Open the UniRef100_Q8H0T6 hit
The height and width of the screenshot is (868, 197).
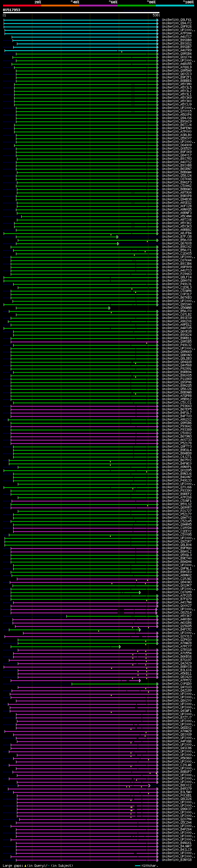pyautogui.click(x=176, y=281)
